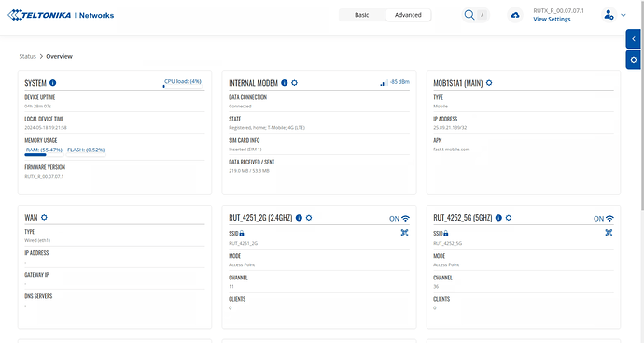Show RUT_4251_2G info icon
This screenshot has width=644, height=343.
(x=299, y=218)
